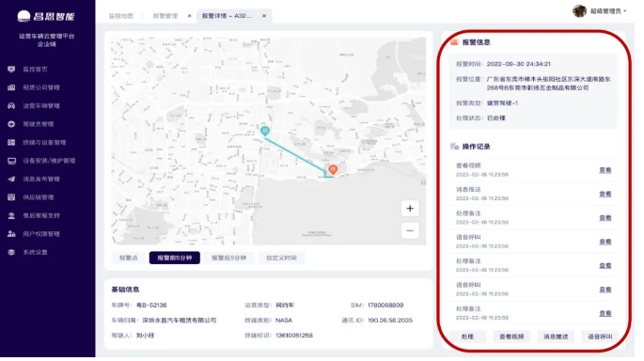Open 用户权限管理 in the sidebar
This screenshot has height=361, width=644.
click(41, 234)
